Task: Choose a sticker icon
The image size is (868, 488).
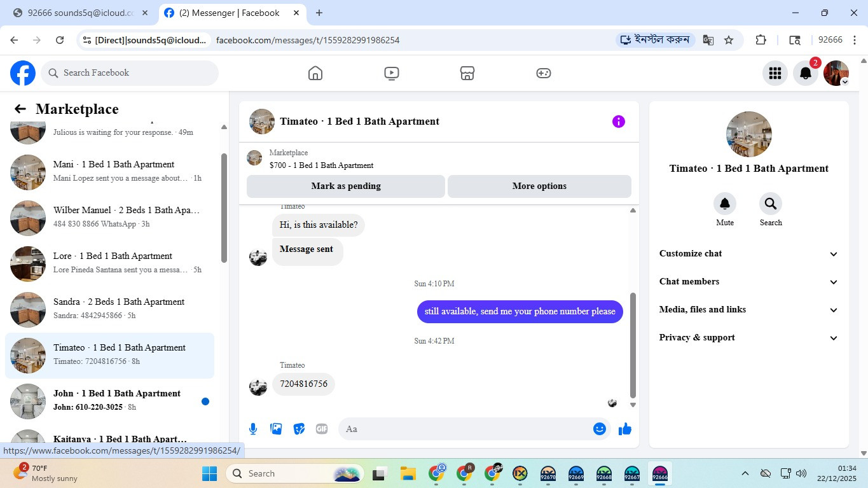Action: [x=299, y=429]
